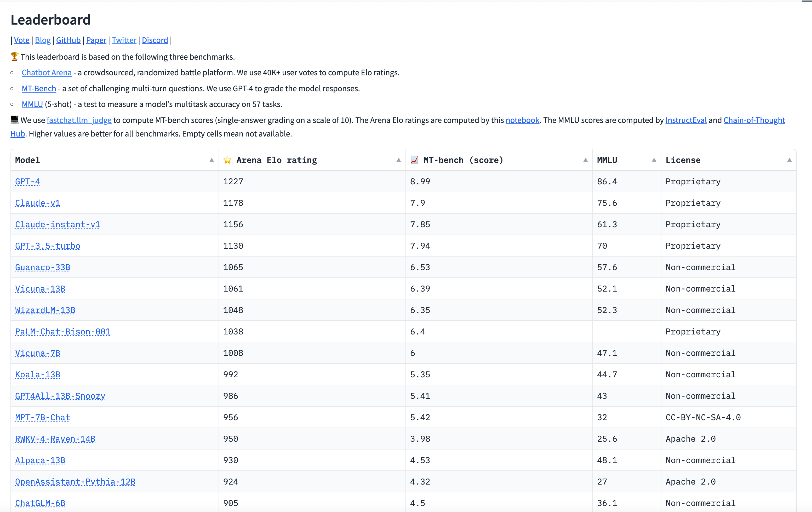Sort by Arena Elo rating arrow
The height and width of the screenshot is (512, 812).
click(x=399, y=160)
